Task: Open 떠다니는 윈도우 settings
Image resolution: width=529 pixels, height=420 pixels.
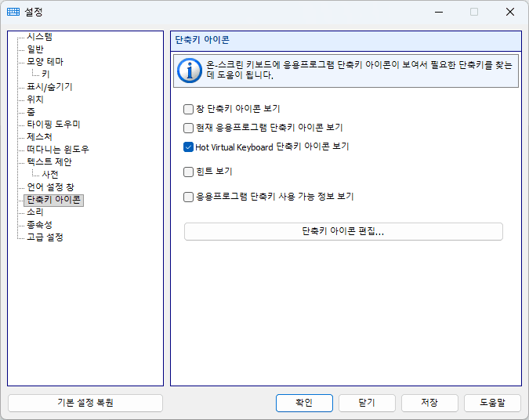Action: (x=58, y=150)
